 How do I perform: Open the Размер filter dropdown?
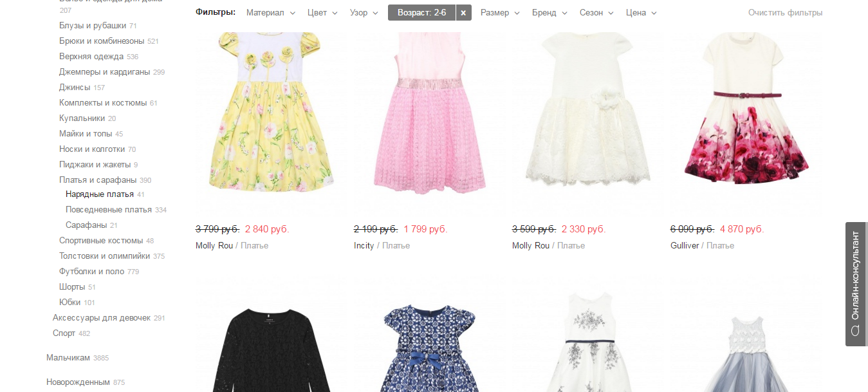pyautogui.click(x=500, y=13)
